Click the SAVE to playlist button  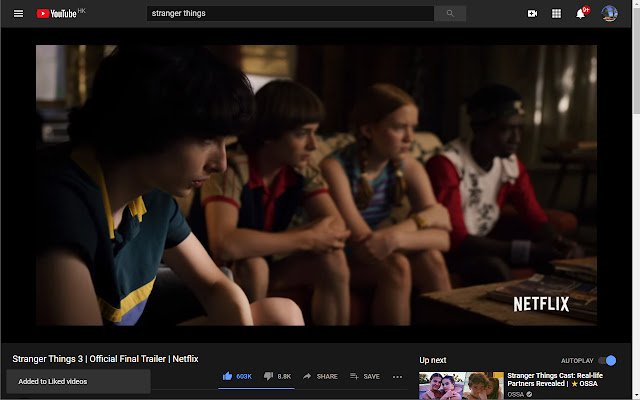point(365,376)
